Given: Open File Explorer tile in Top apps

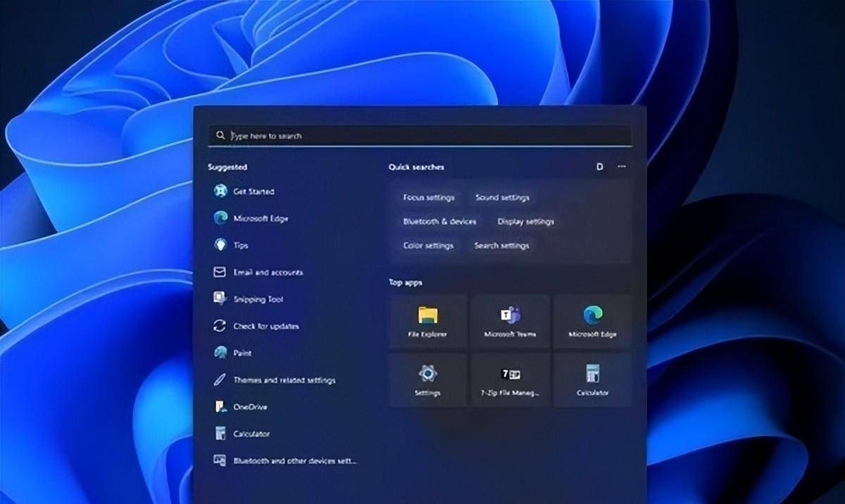Looking at the screenshot, I should (428, 321).
